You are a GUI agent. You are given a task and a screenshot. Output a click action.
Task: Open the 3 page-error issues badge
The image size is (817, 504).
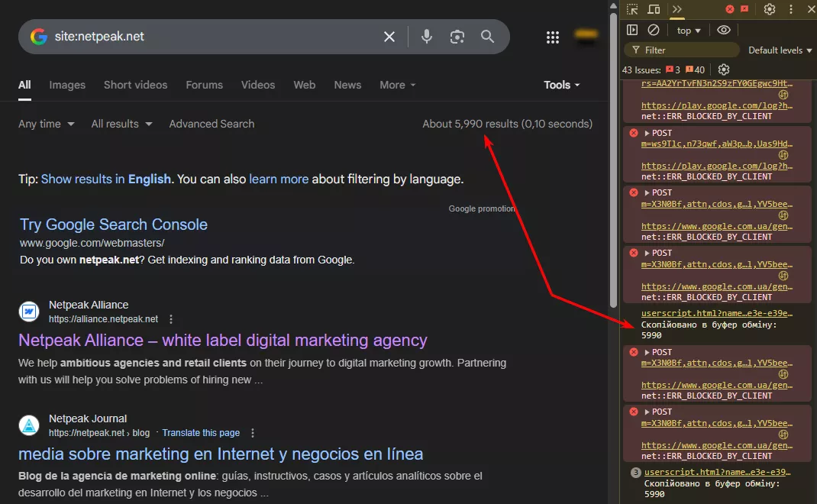(x=673, y=69)
